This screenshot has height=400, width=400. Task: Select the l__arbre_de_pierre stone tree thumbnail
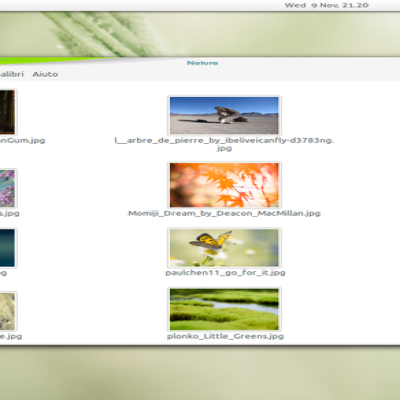[224, 115]
